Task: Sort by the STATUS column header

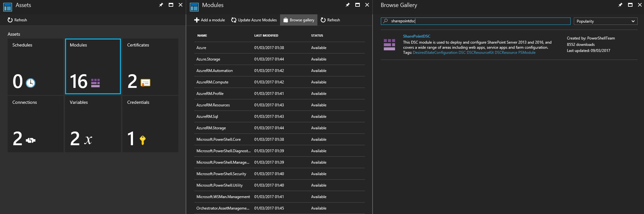Action: (317, 36)
